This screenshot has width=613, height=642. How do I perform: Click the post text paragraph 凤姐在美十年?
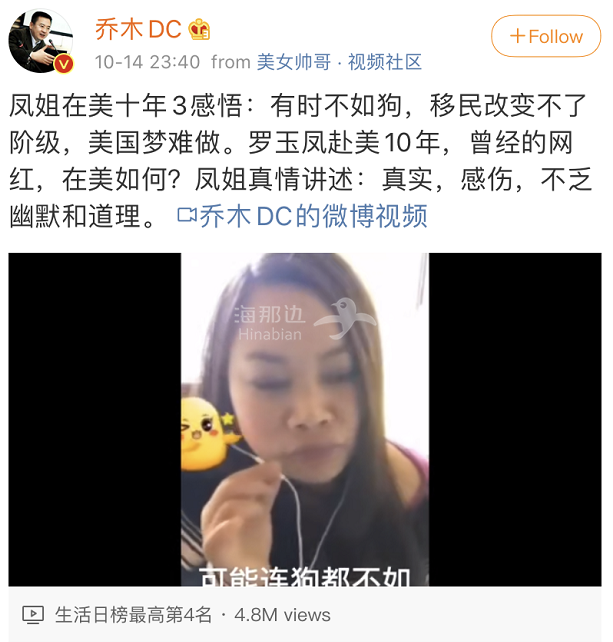pyautogui.click(x=300, y=160)
